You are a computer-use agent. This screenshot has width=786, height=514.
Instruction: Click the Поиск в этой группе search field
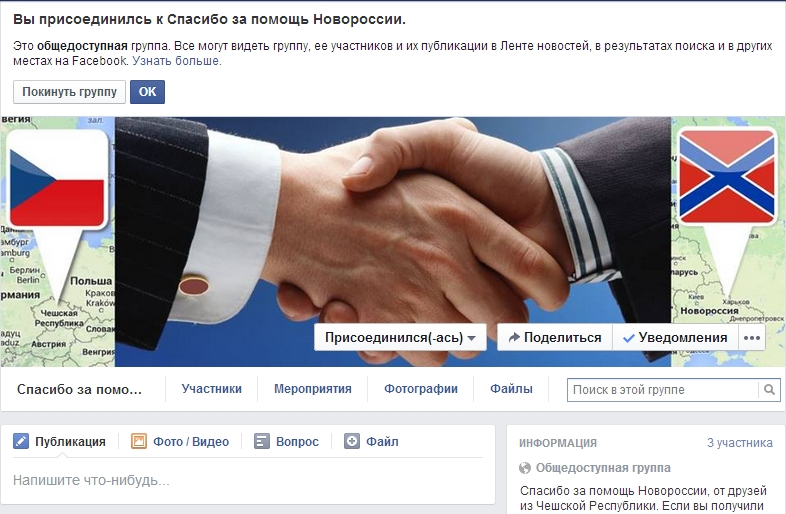663,390
